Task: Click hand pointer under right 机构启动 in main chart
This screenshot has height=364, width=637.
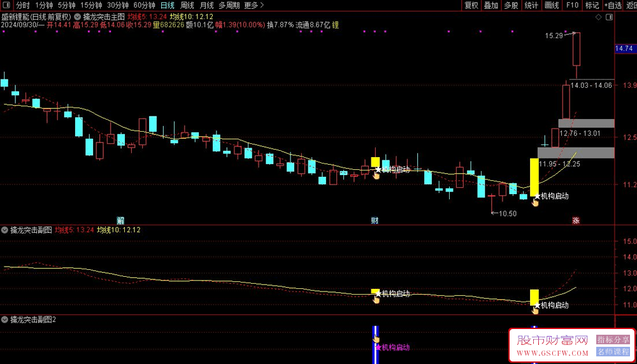Action: [x=536, y=202]
